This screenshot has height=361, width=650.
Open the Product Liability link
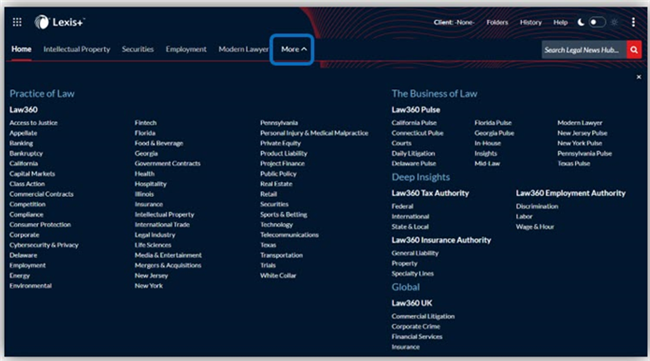tap(284, 153)
